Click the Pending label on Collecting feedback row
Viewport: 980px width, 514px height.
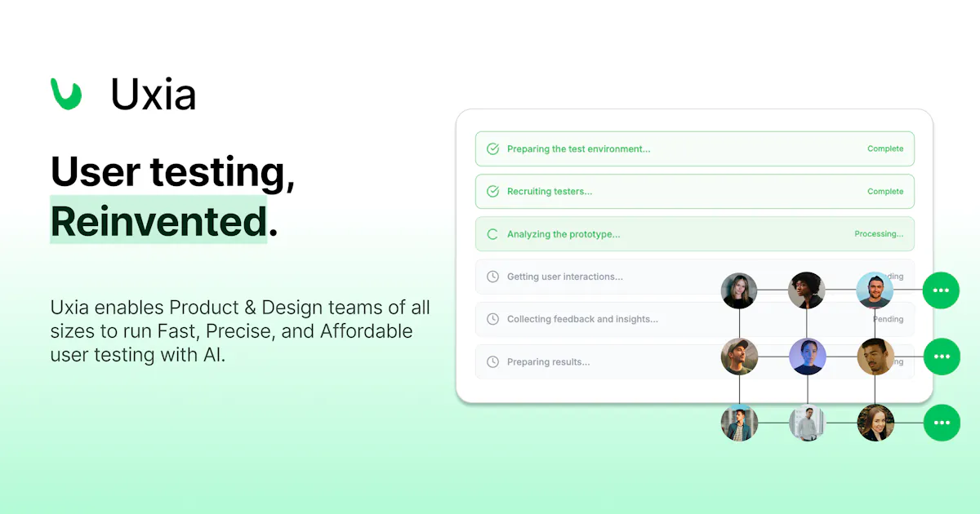(x=888, y=319)
